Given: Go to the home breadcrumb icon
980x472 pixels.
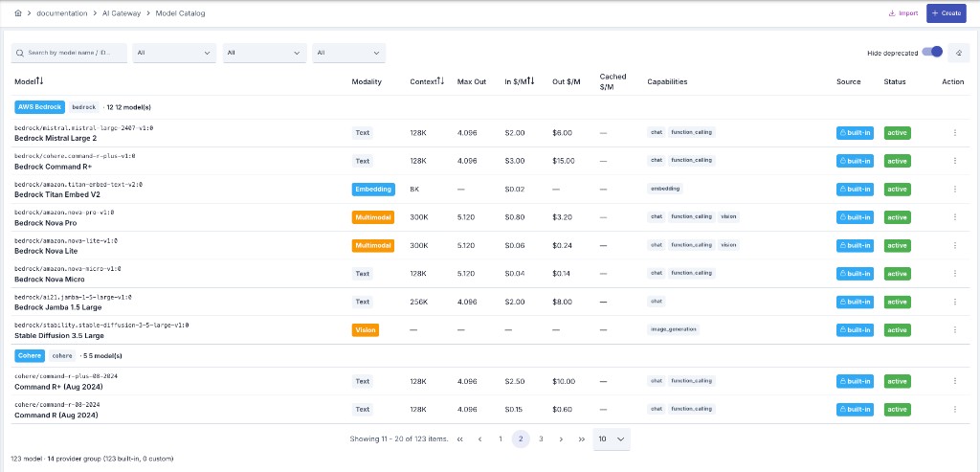Looking at the screenshot, I should 18,13.
